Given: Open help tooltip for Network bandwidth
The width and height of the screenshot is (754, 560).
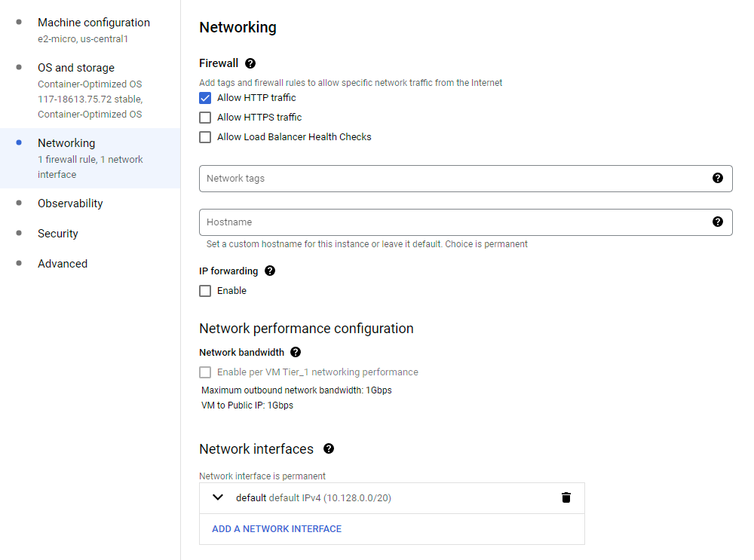Looking at the screenshot, I should 296,353.
